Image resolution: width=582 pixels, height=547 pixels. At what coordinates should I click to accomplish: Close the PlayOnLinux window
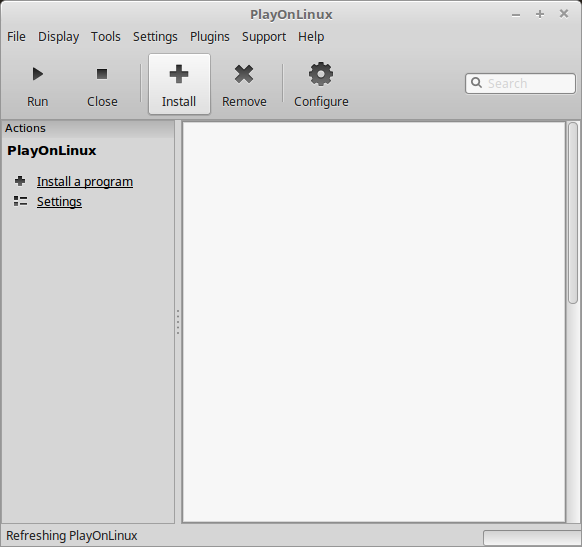pos(564,14)
